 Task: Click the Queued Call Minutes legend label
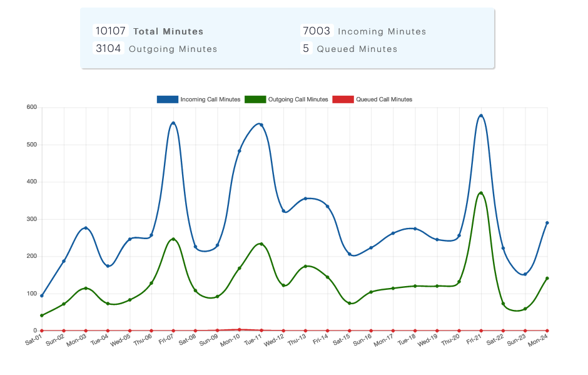[384, 100]
